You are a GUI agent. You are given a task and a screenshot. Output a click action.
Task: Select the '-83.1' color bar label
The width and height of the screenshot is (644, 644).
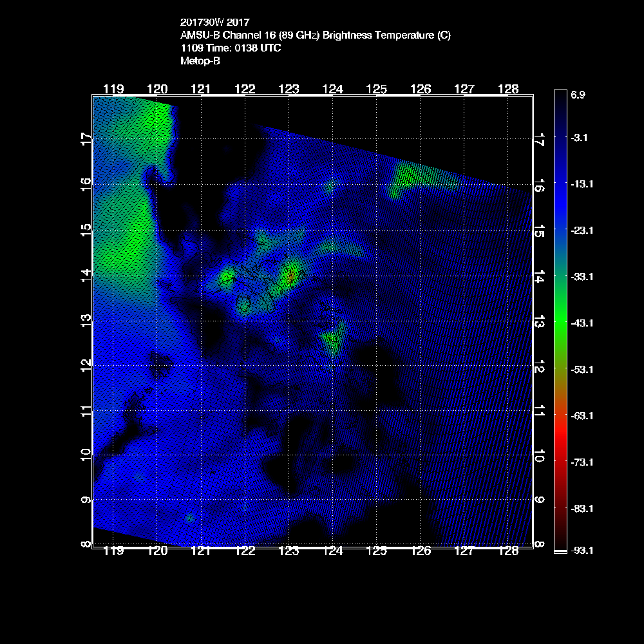pyautogui.click(x=582, y=509)
